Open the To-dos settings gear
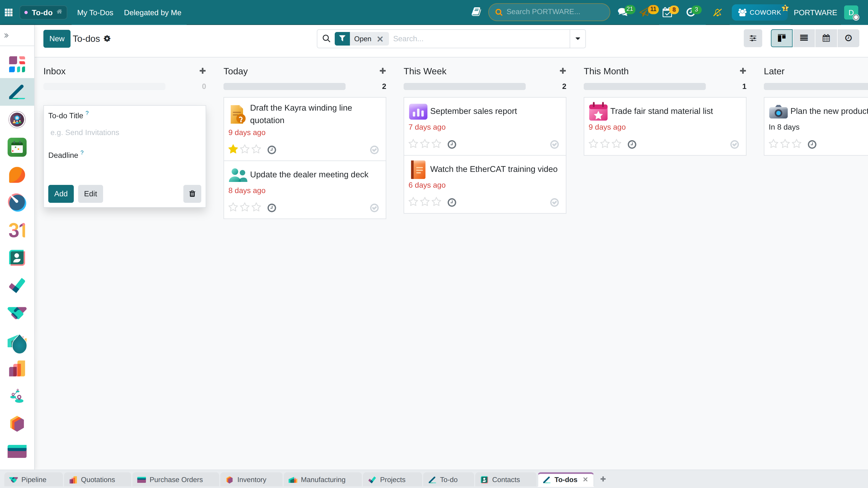The image size is (868, 488). click(x=107, y=38)
